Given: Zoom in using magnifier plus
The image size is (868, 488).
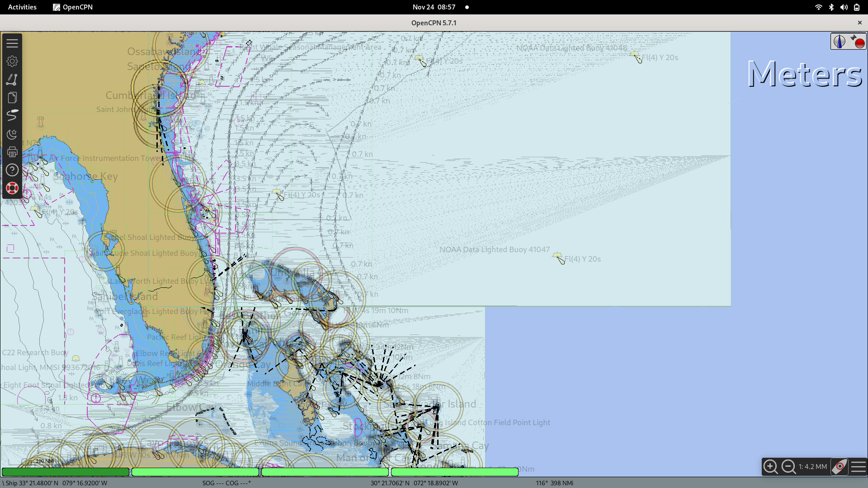Looking at the screenshot, I should coord(770,466).
